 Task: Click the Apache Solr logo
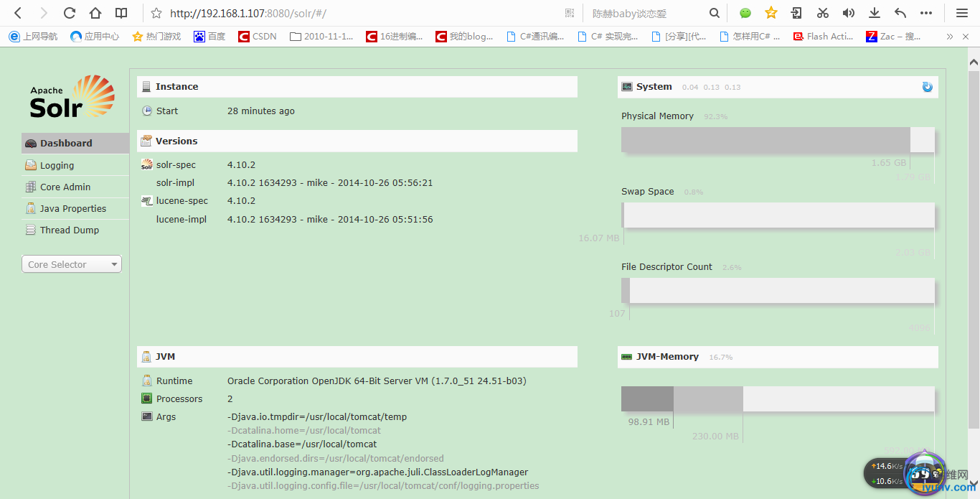point(72,97)
